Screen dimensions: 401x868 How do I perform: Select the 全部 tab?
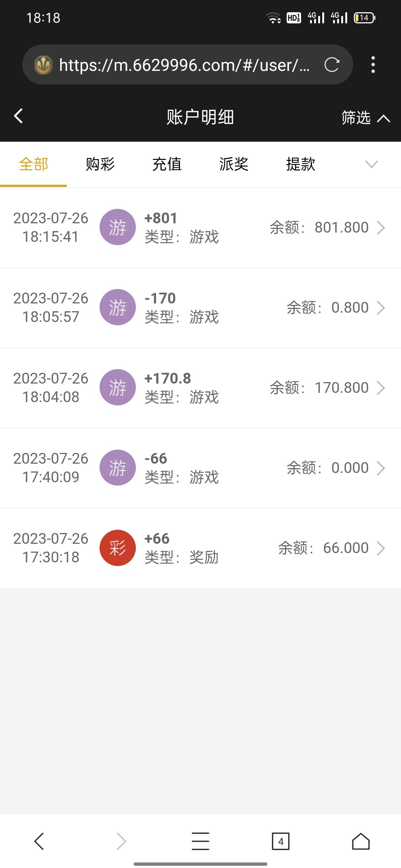tap(33, 164)
